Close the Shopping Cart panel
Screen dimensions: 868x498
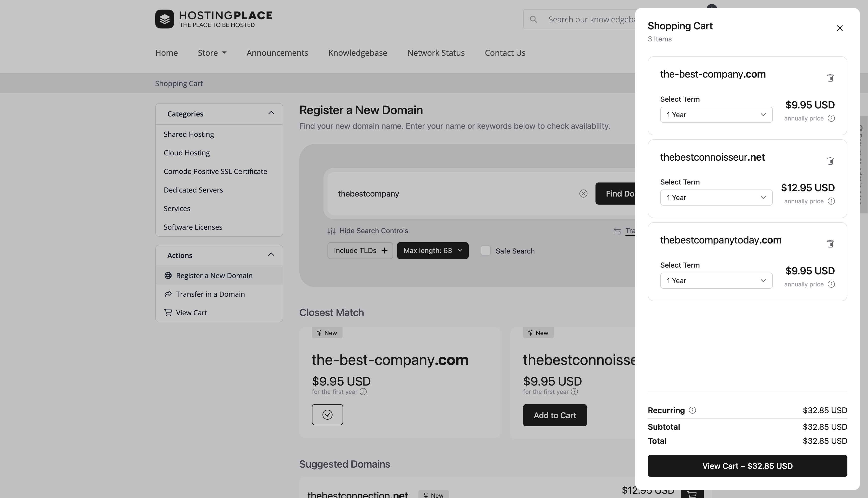[x=840, y=28]
